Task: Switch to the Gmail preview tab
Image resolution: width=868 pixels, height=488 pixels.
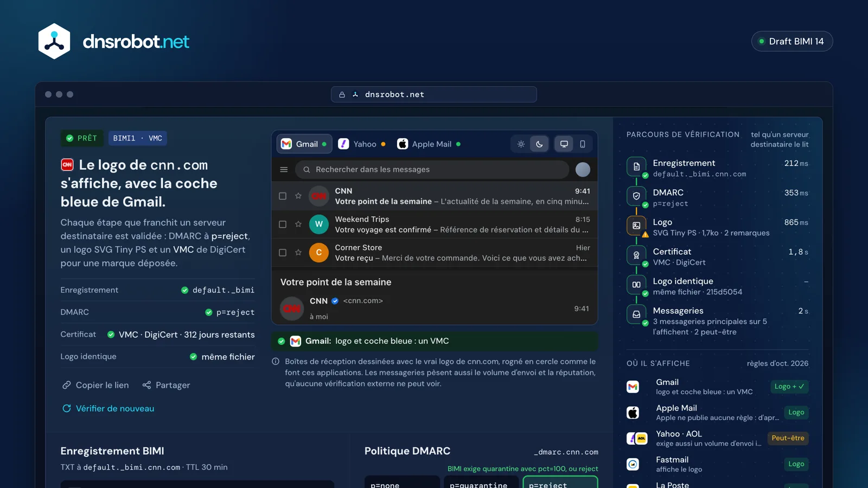Action: 304,144
